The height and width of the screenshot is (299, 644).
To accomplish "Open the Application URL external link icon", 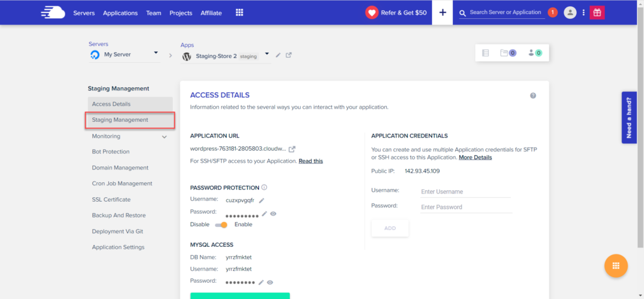I will pos(292,148).
